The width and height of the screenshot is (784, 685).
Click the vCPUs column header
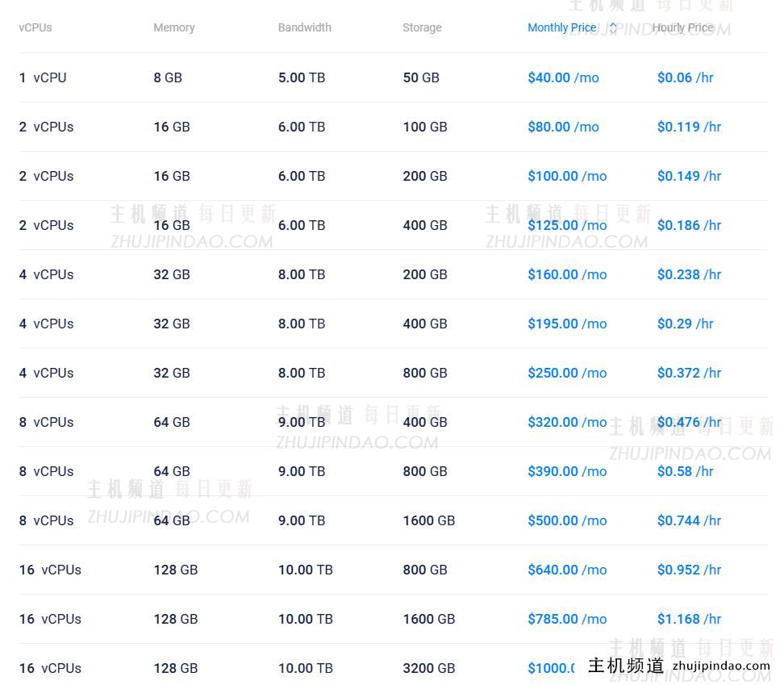pos(35,28)
